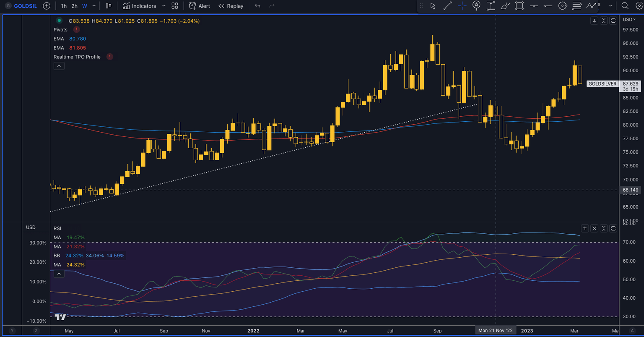644x337 pixels.
Task: Toggle the A auto-scale button bottom right
Action: pos(631,331)
